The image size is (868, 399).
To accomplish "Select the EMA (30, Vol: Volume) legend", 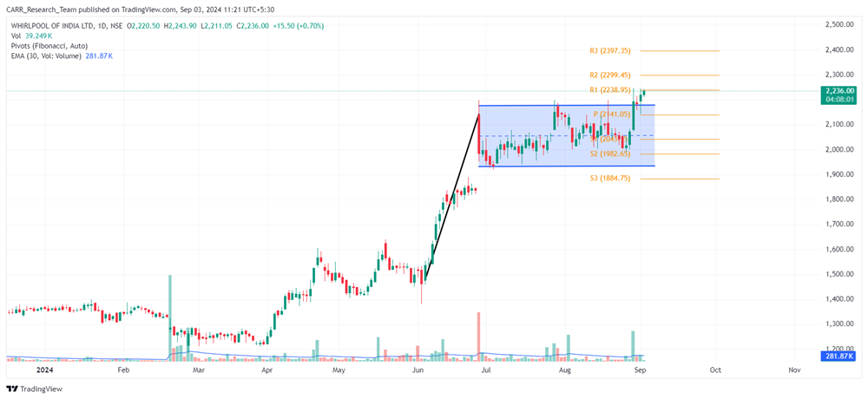I will (62, 56).
